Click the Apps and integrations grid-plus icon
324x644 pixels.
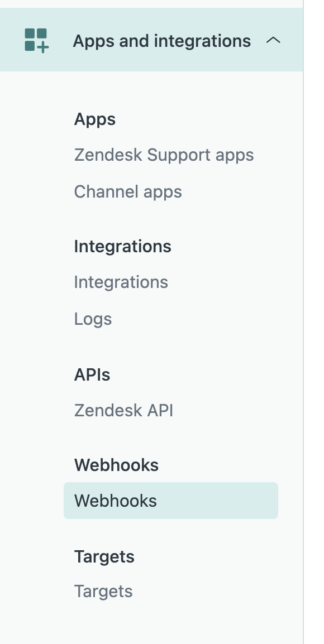click(x=37, y=40)
